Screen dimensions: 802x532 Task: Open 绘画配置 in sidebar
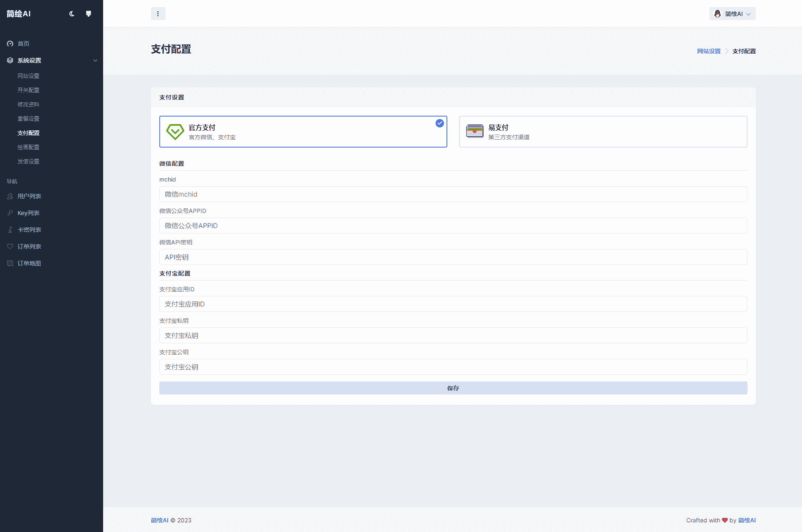29,147
